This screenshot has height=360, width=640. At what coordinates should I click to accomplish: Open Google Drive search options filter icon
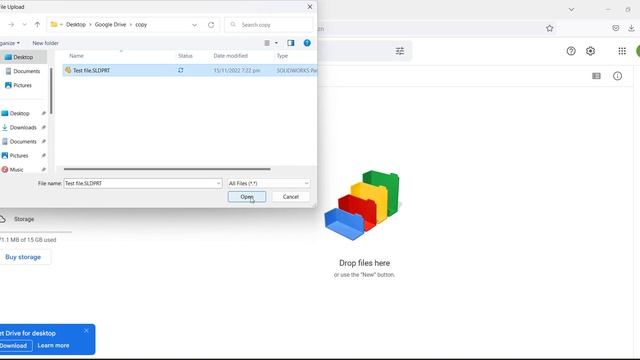[x=400, y=51]
